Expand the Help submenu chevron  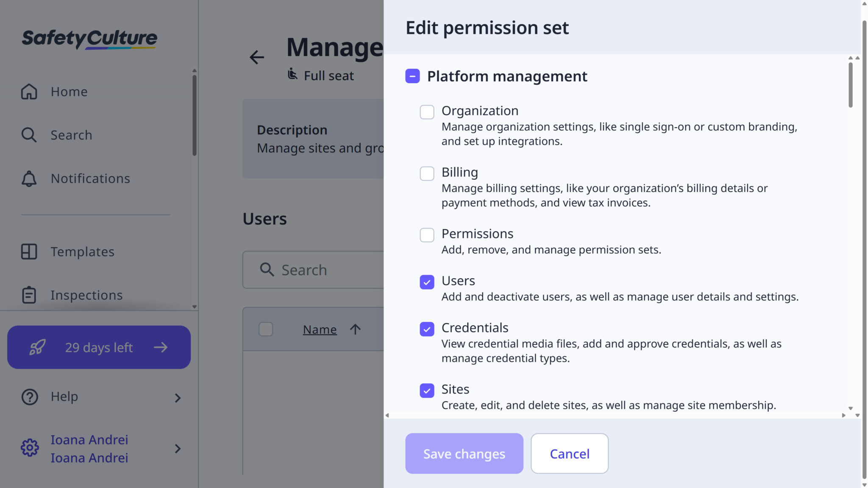click(x=178, y=398)
